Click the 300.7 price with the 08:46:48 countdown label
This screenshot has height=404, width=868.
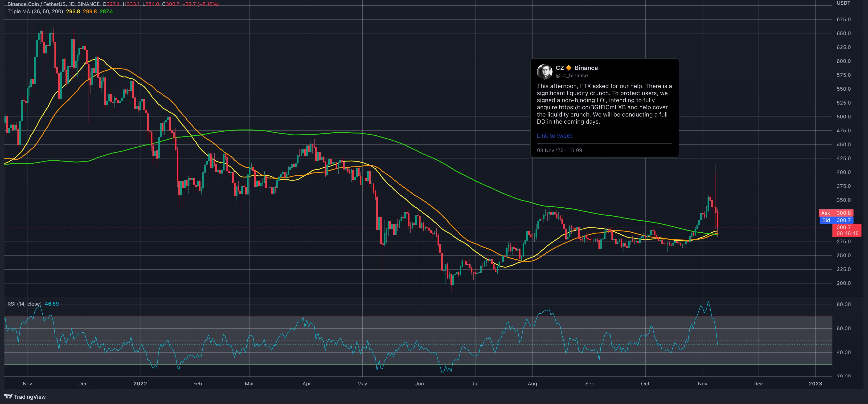pyautogui.click(x=847, y=230)
